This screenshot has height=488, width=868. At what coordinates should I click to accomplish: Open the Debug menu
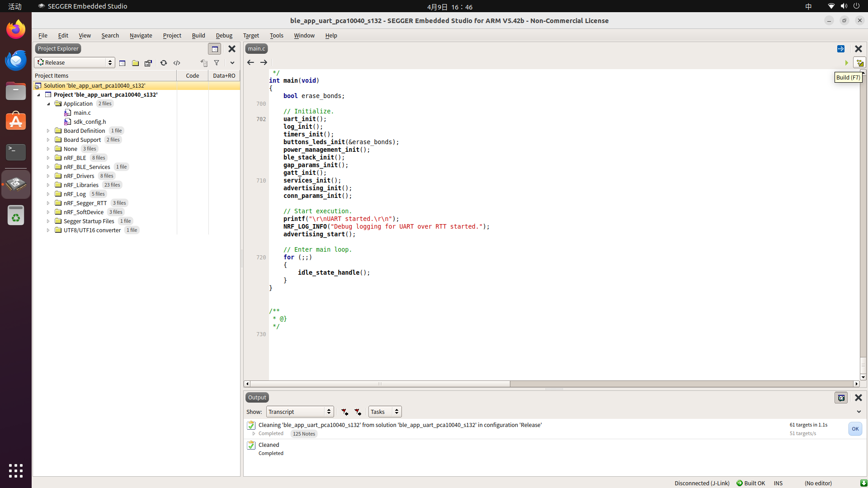point(224,35)
